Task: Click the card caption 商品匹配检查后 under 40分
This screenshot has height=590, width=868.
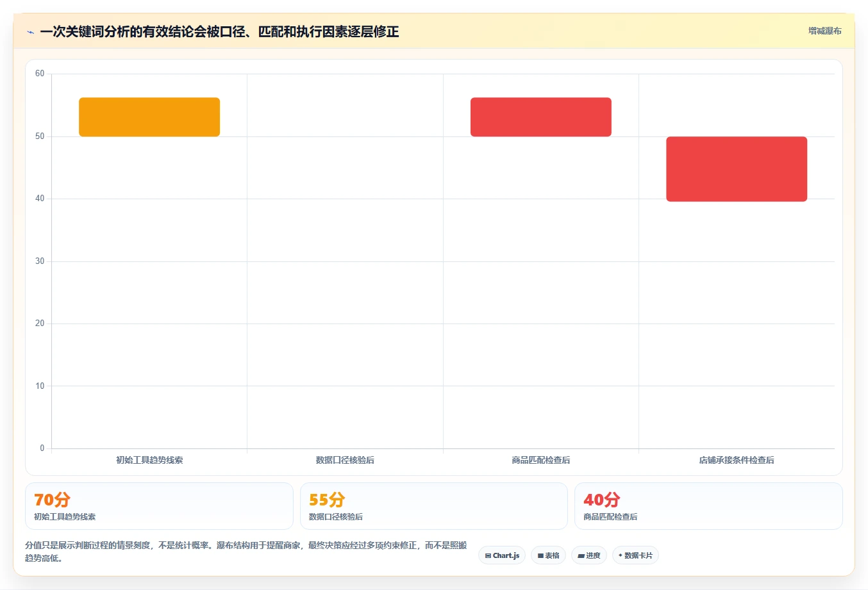Action: (610, 517)
